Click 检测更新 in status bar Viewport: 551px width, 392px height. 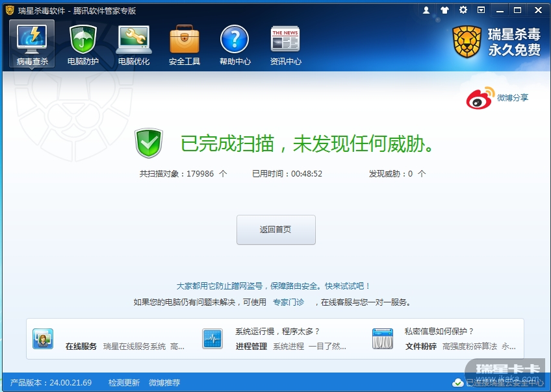124,382
